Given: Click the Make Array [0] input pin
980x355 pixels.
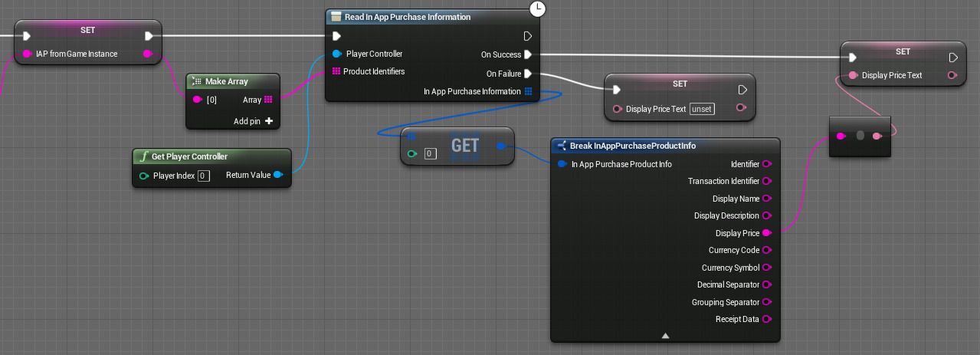Looking at the screenshot, I should pos(198,100).
